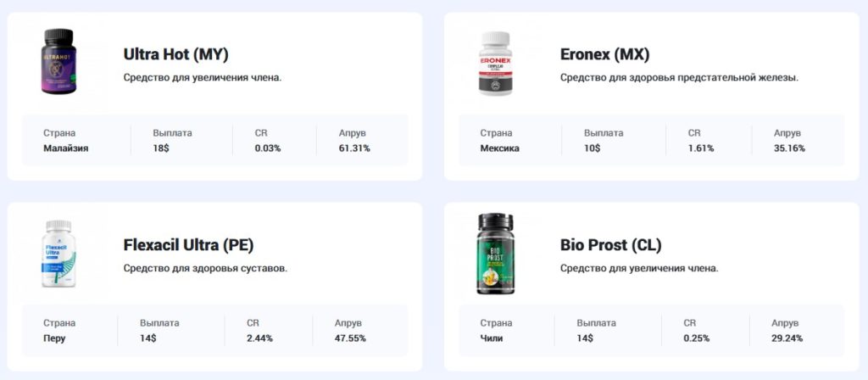Click Flexacil description Средство для здоровья суставов

[x=205, y=269]
